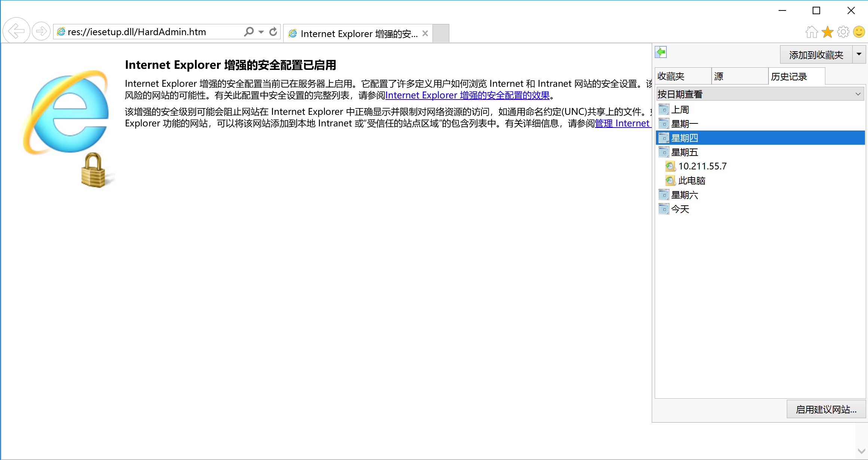868x460 pixels.
Task: Open the Home page icon
Action: click(x=812, y=32)
